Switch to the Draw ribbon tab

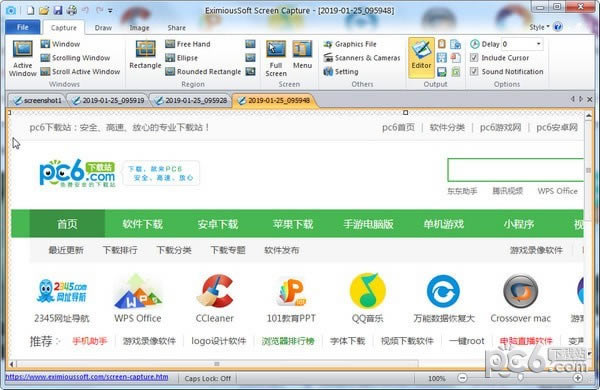103,28
